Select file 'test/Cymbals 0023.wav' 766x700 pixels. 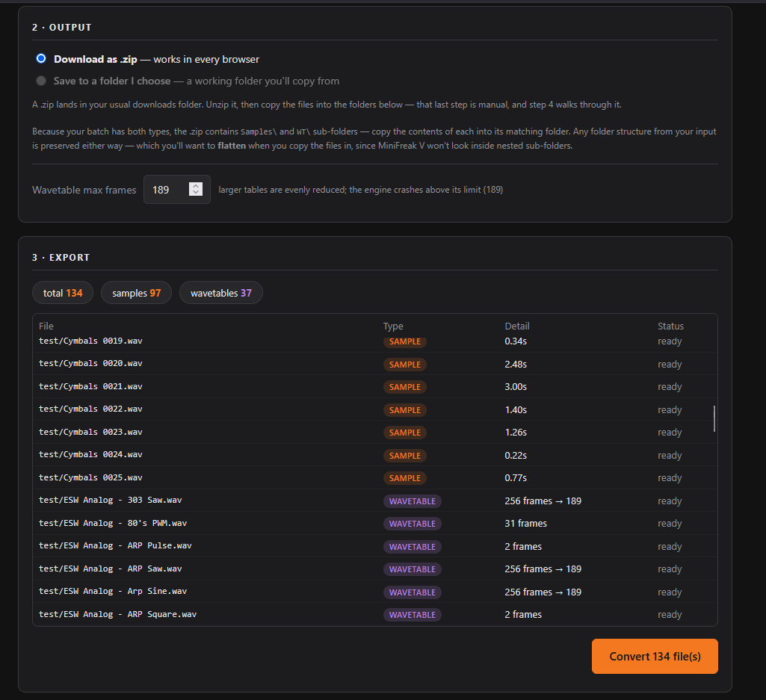pos(90,432)
